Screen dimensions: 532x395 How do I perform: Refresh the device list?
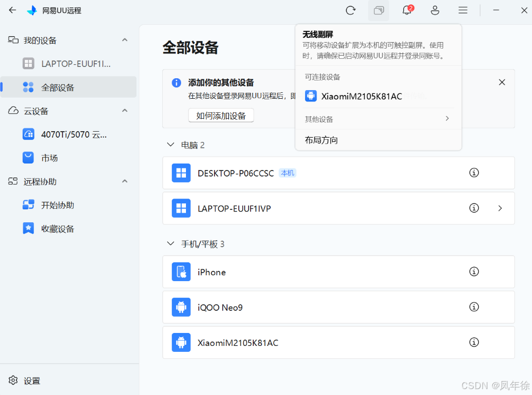pos(350,11)
